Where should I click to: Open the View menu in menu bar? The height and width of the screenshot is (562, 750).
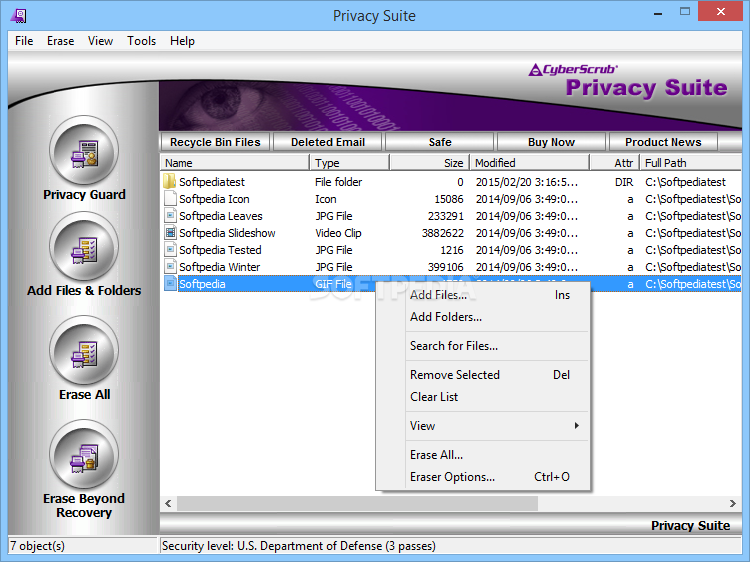tap(100, 41)
